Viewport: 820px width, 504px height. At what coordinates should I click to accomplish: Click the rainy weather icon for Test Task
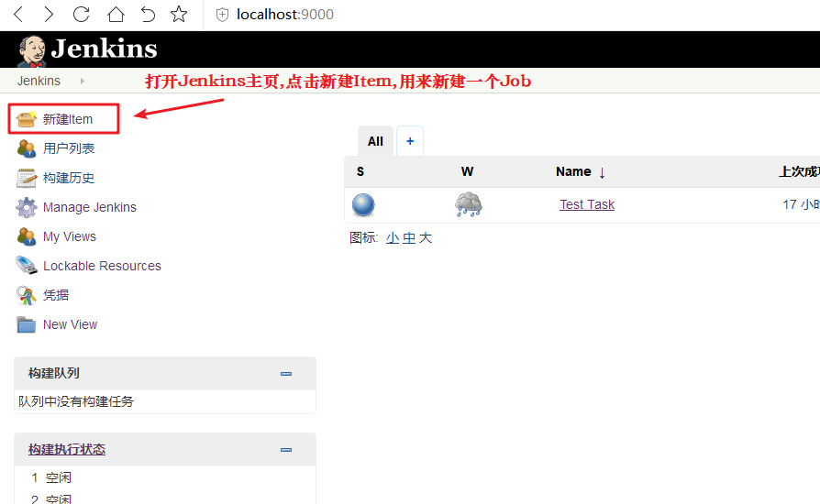(469, 204)
